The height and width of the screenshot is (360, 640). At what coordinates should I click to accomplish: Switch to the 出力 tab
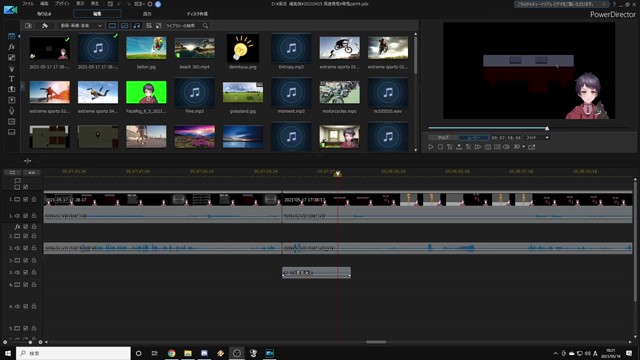(x=147, y=14)
